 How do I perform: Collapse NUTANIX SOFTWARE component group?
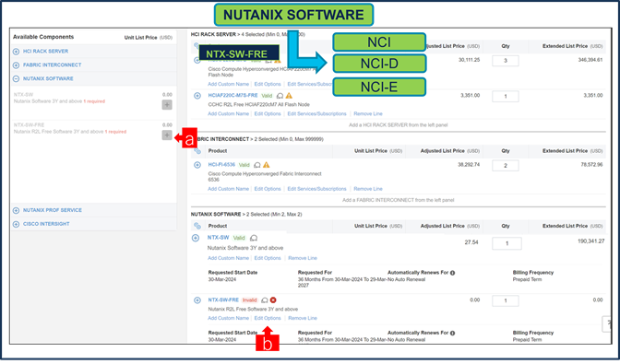(x=16, y=79)
